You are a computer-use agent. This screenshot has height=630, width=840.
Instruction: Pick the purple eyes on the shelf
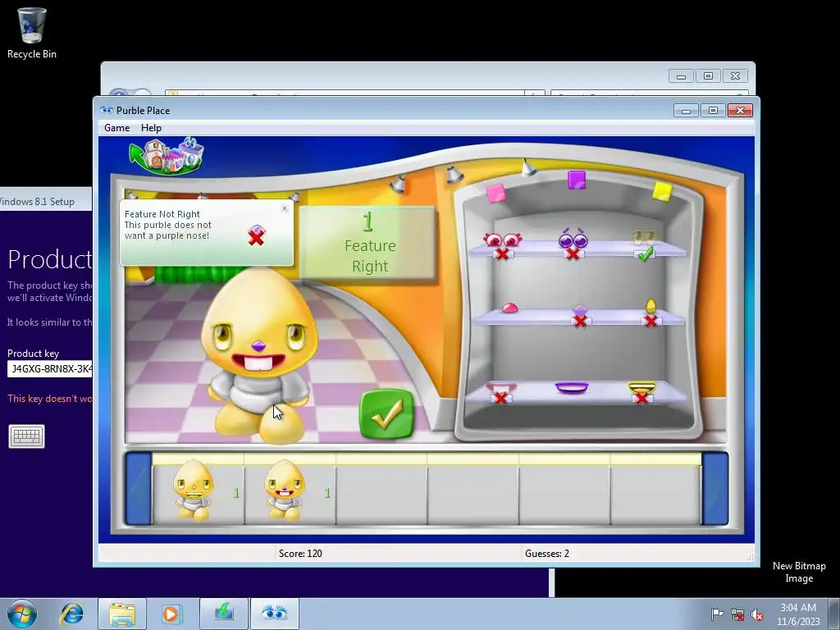click(573, 238)
